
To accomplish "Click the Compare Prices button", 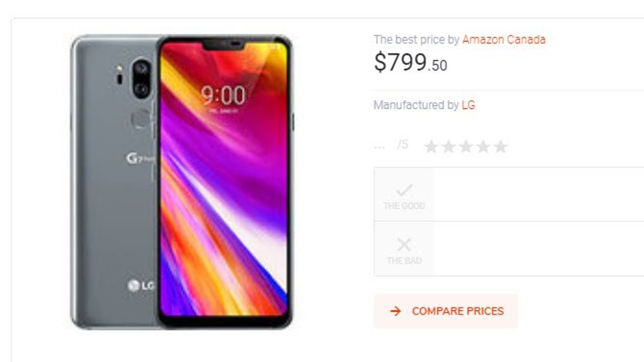I will (x=446, y=311).
